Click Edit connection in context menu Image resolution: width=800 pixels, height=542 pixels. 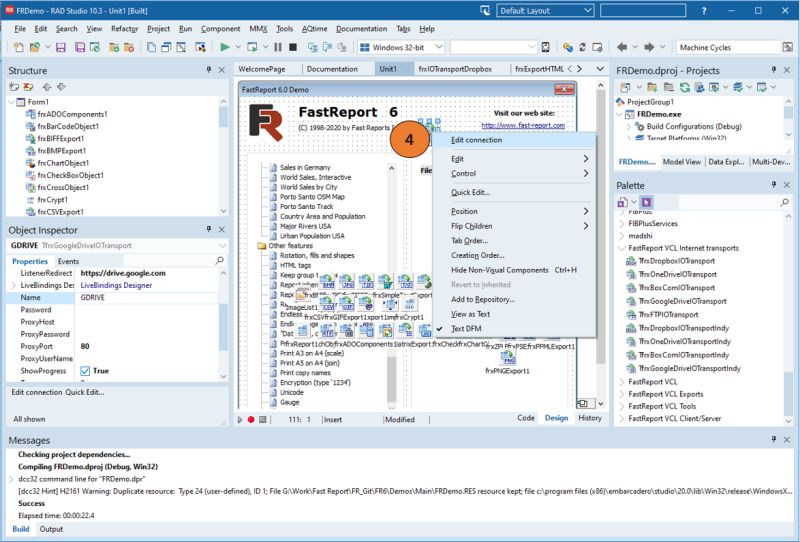click(514, 140)
